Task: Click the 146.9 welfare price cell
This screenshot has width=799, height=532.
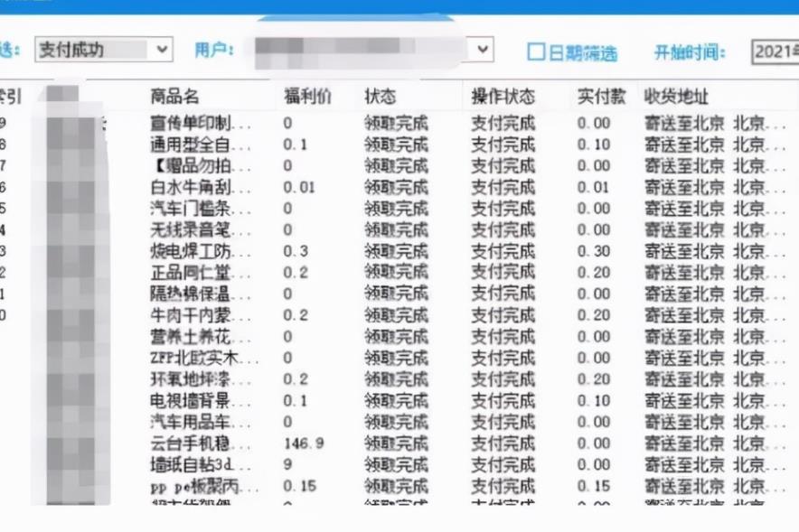Action: click(x=304, y=443)
